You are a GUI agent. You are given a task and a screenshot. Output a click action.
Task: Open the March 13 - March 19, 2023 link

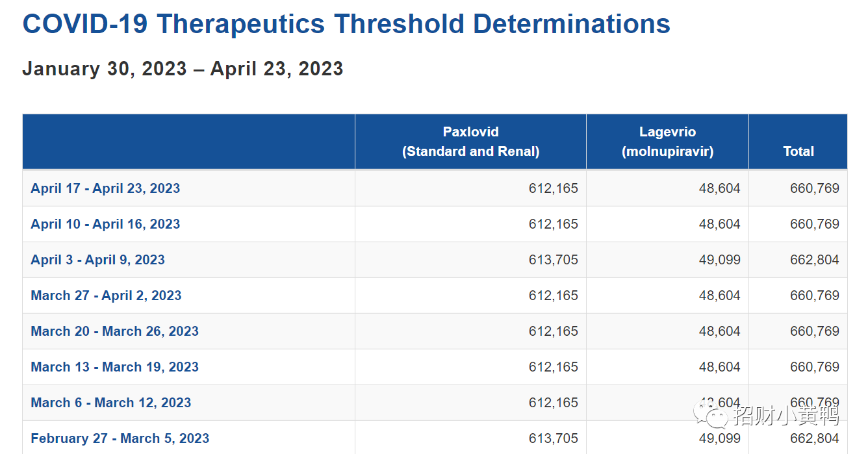114,367
